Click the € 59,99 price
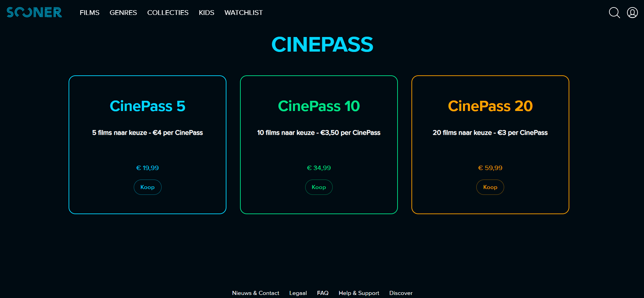The width and height of the screenshot is (644, 298). (x=490, y=168)
